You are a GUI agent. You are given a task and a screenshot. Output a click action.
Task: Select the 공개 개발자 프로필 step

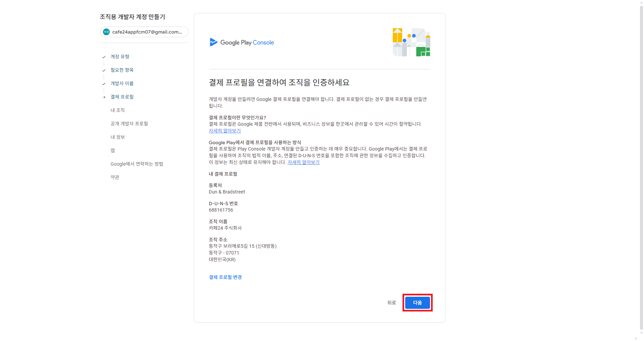click(129, 123)
